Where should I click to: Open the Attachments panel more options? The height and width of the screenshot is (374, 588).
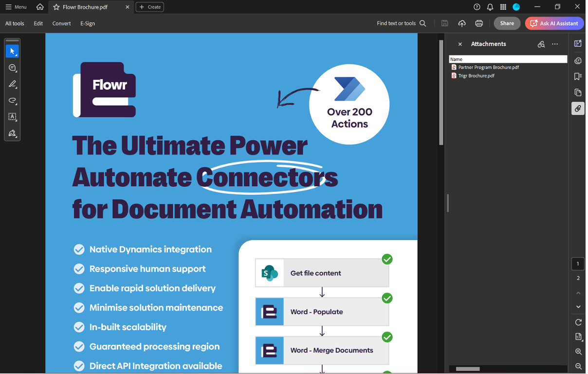click(555, 44)
